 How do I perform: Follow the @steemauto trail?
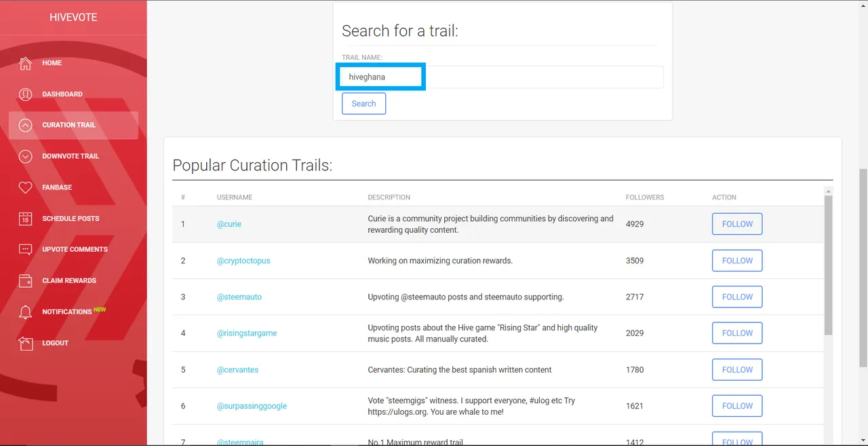click(x=737, y=297)
